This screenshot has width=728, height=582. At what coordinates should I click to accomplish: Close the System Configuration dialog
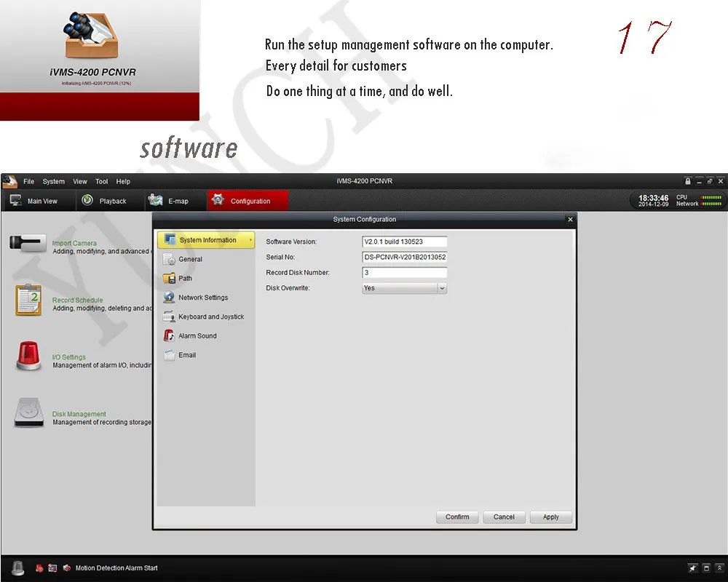tap(570, 220)
